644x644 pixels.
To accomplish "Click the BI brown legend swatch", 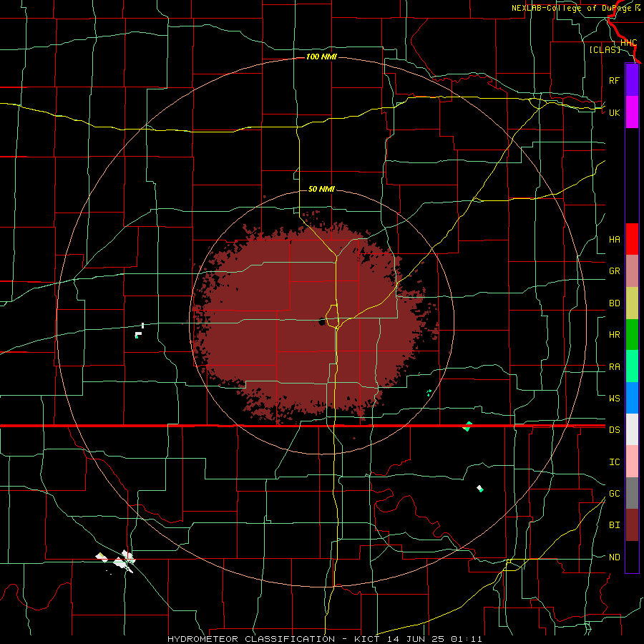I will click(632, 525).
